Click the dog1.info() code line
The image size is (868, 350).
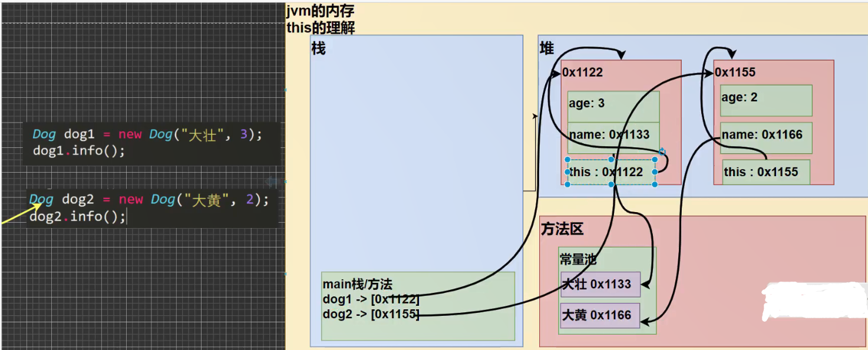(77, 151)
